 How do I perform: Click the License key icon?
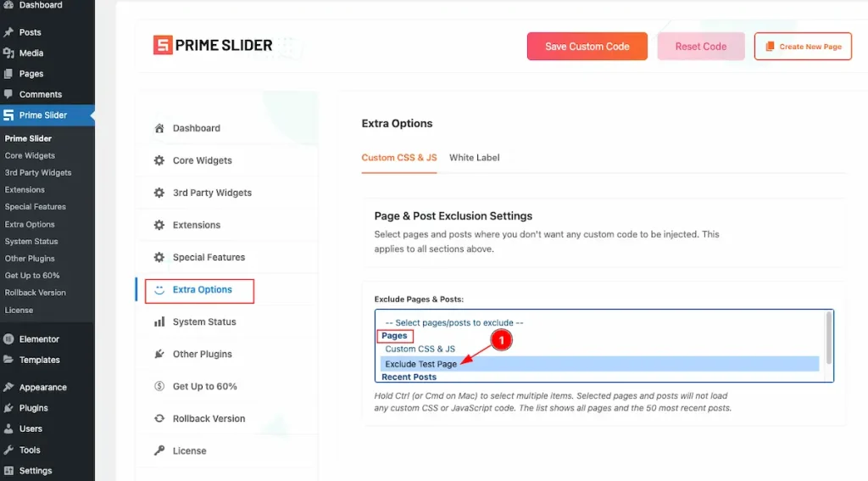159,451
